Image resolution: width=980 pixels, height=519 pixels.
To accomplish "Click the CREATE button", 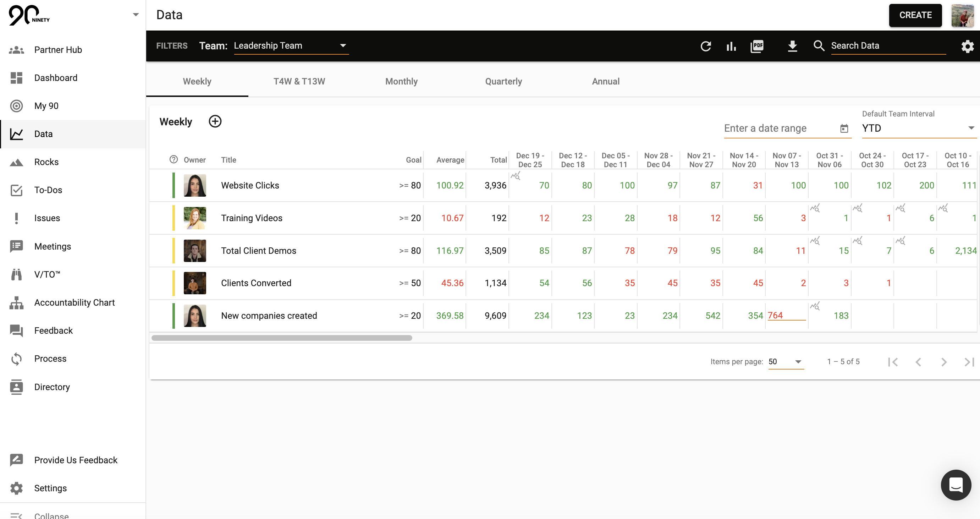I will click(915, 15).
